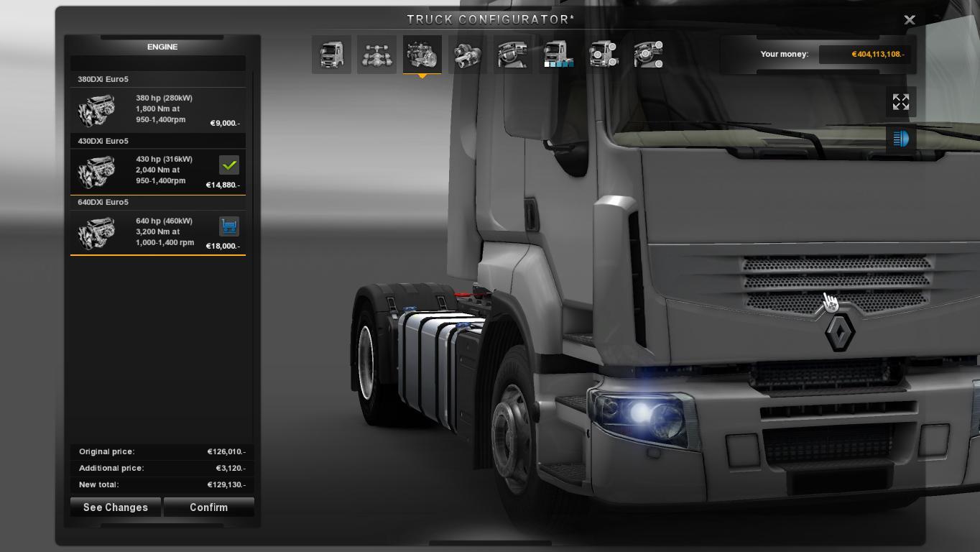Click the 430DXi engine thumbnail image
980x552 pixels.
[96, 172]
